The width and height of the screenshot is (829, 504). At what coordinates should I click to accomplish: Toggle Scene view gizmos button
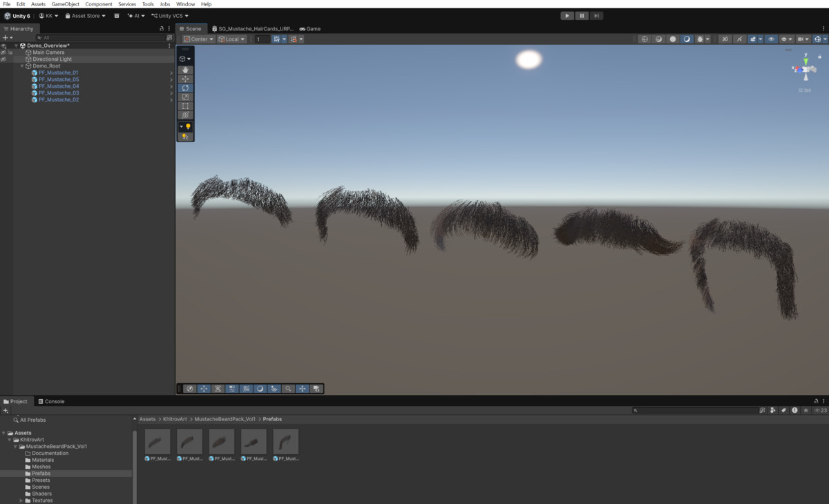click(x=818, y=39)
